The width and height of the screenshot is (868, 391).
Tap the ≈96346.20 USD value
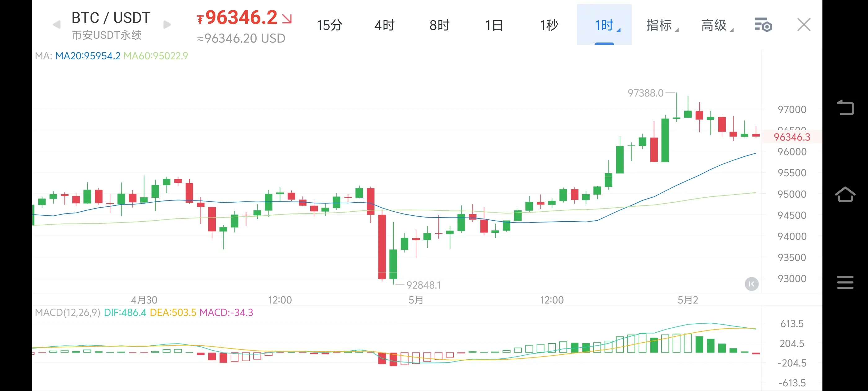click(x=241, y=38)
